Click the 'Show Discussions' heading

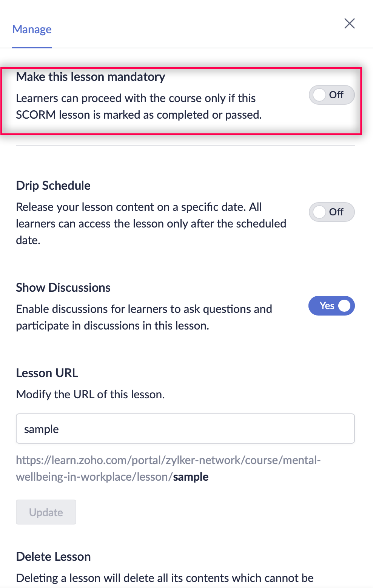(x=63, y=288)
